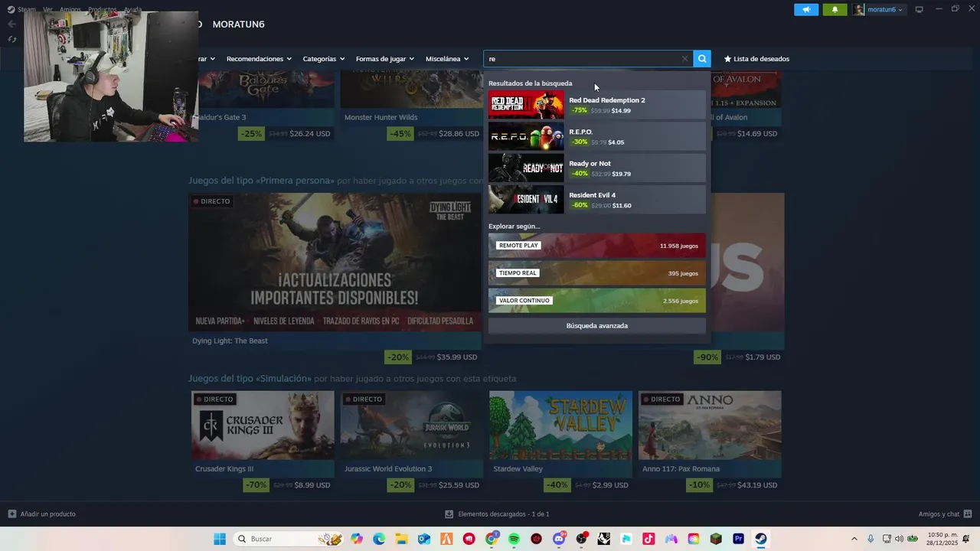Screen dimensions: 980x551
Task: Select R.E.P.O. search result
Action: tap(597, 136)
